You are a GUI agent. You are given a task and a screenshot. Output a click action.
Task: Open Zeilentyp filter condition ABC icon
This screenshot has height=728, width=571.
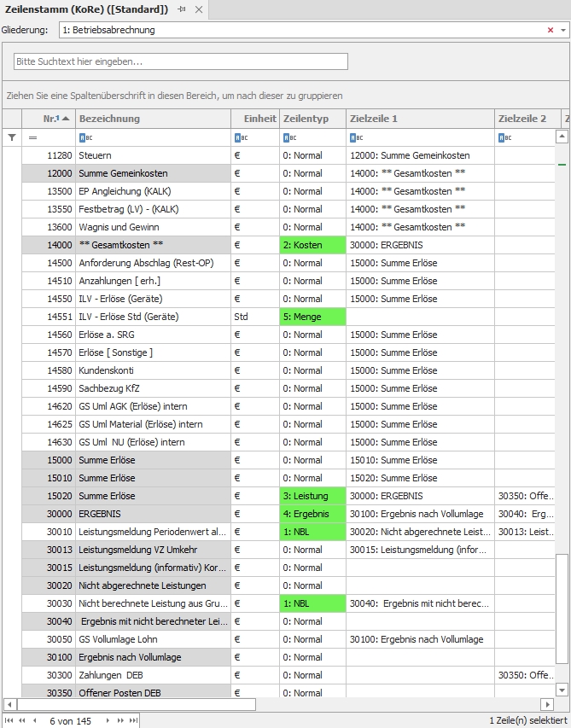pos(288,137)
